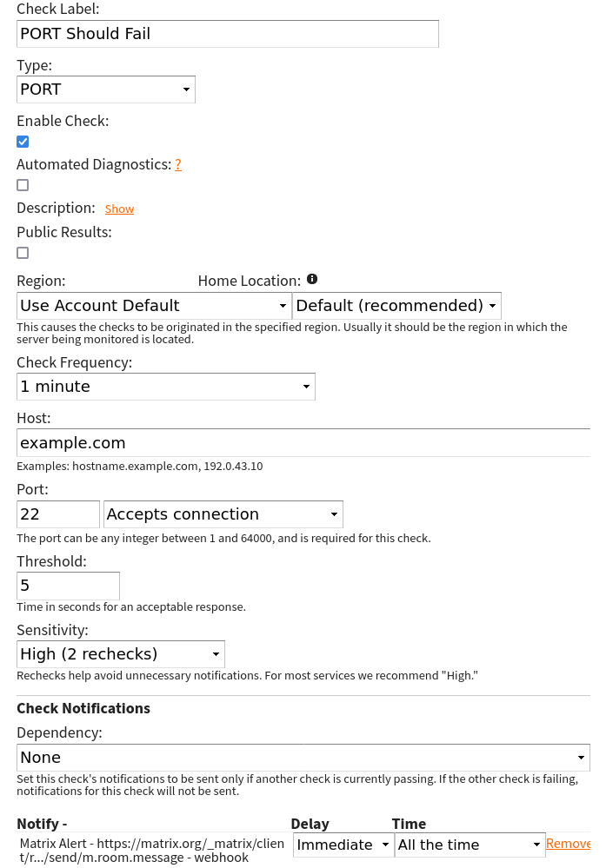Open the Type dropdown showing PORT

coord(106,89)
